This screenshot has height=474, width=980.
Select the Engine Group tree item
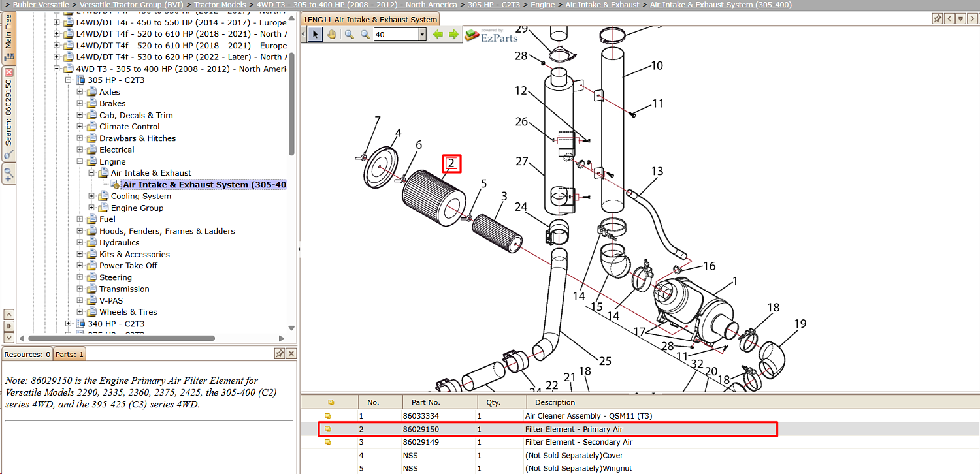(x=137, y=208)
